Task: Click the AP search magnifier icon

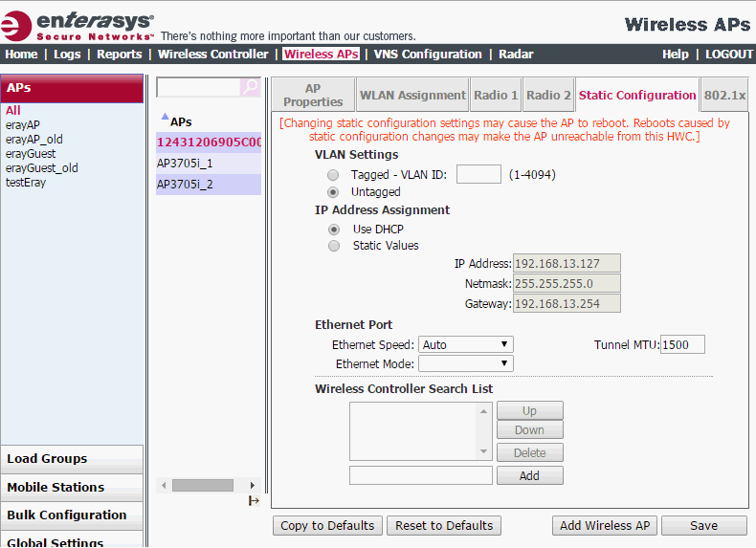Action: pyautogui.click(x=250, y=87)
